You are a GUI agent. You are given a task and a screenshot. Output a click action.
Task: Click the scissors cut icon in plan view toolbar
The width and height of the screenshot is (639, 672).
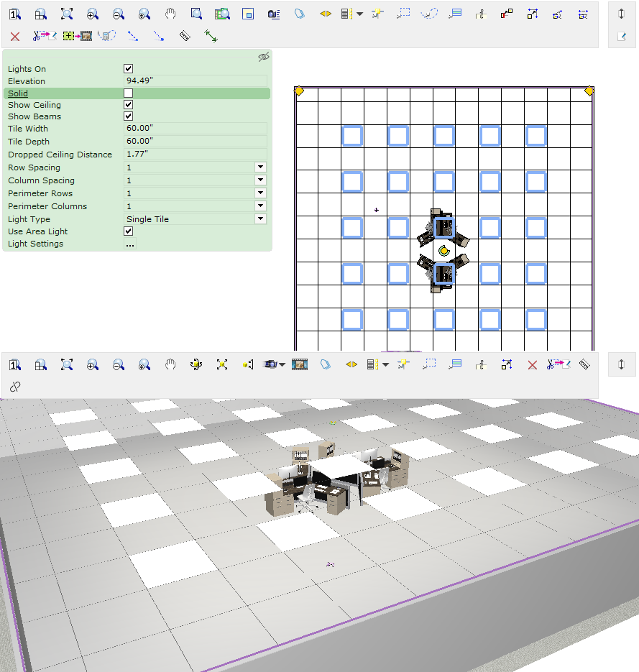[45, 37]
